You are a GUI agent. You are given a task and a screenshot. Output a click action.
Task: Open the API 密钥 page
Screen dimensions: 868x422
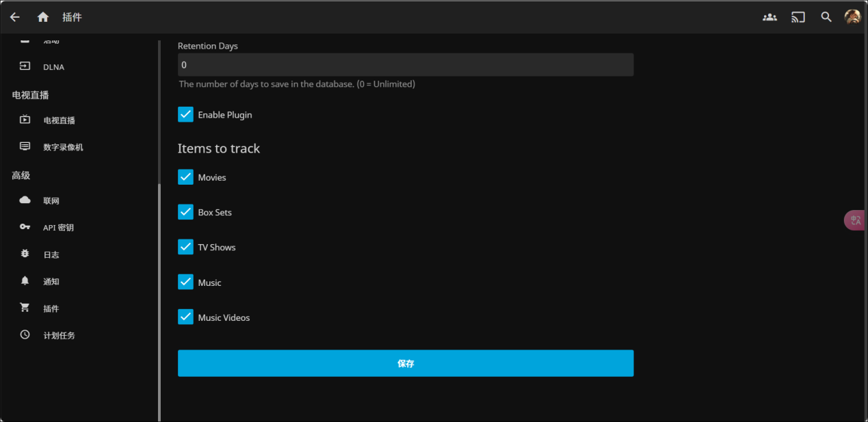pyautogui.click(x=58, y=228)
